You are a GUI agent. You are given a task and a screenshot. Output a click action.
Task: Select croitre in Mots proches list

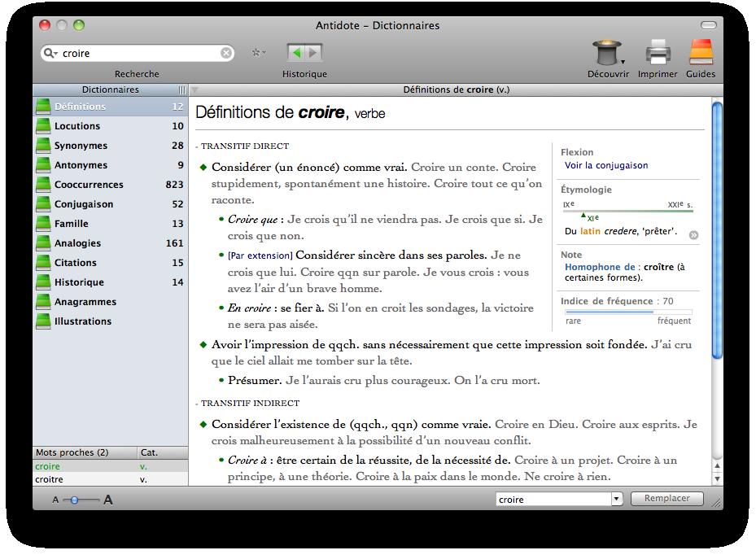[111, 479]
